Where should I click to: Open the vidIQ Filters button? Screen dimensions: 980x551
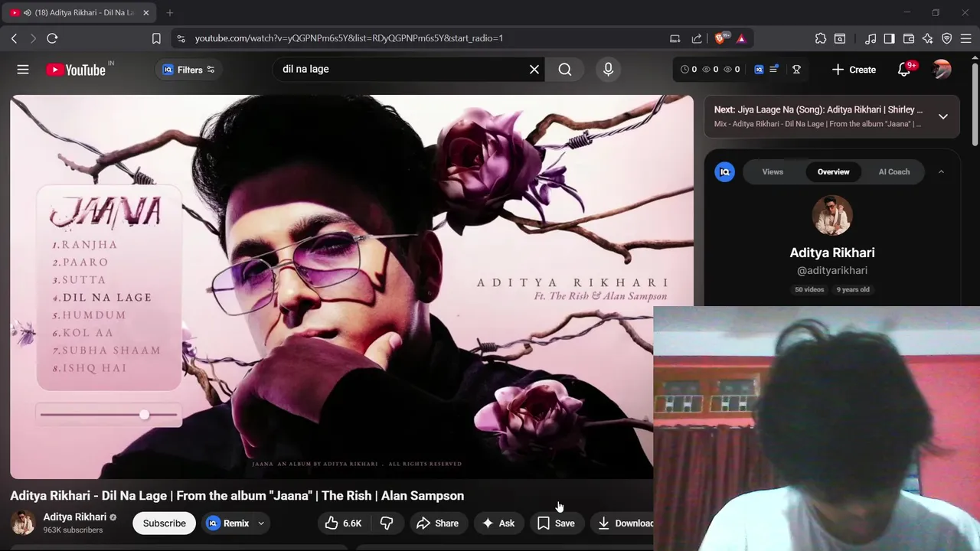(x=188, y=70)
